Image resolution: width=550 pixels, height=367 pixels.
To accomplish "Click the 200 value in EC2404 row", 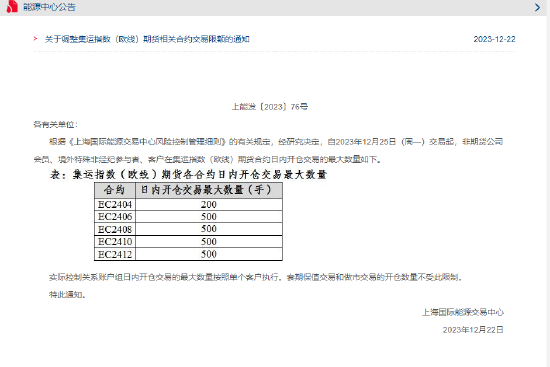I will [209, 205].
